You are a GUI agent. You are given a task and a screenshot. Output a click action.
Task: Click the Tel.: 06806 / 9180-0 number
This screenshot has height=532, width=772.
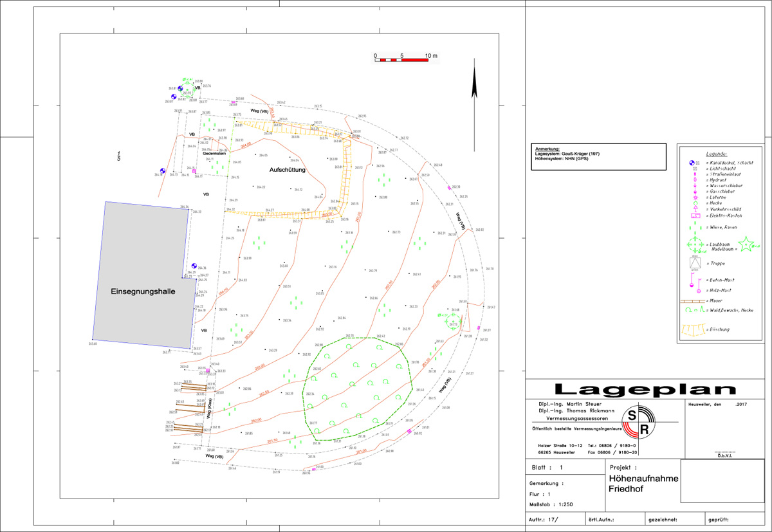pos(611,446)
